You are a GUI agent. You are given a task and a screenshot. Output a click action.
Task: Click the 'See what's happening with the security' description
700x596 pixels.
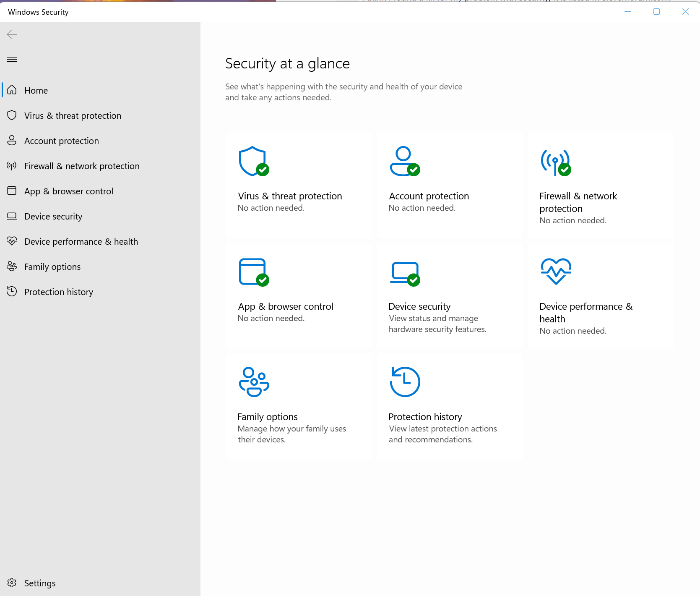coord(344,92)
